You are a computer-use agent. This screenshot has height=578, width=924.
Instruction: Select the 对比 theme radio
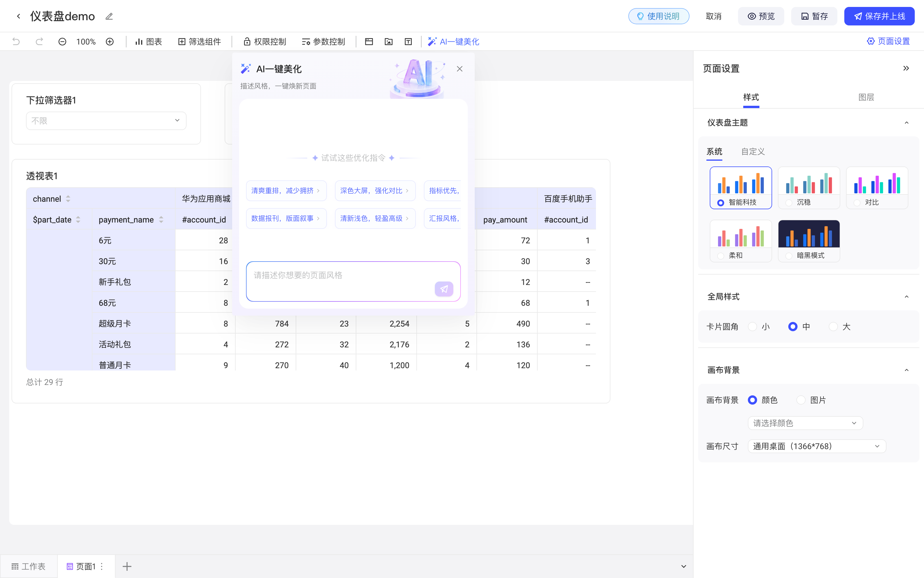[857, 203]
